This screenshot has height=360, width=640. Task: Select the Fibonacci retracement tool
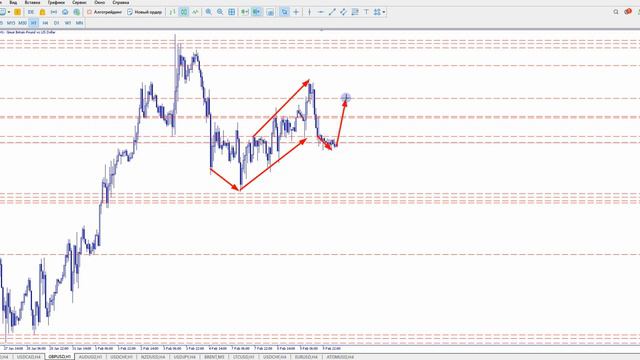tap(355, 12)
